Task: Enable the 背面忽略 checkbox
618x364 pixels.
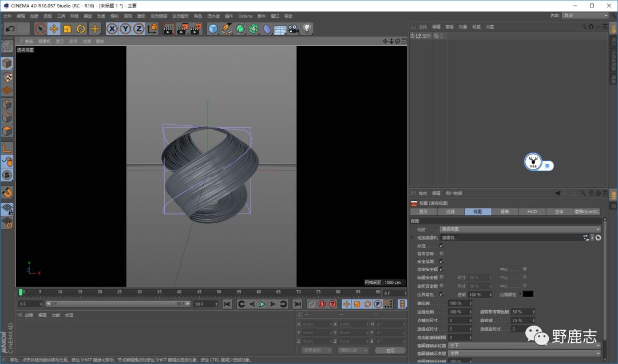Action: (441, 254)
